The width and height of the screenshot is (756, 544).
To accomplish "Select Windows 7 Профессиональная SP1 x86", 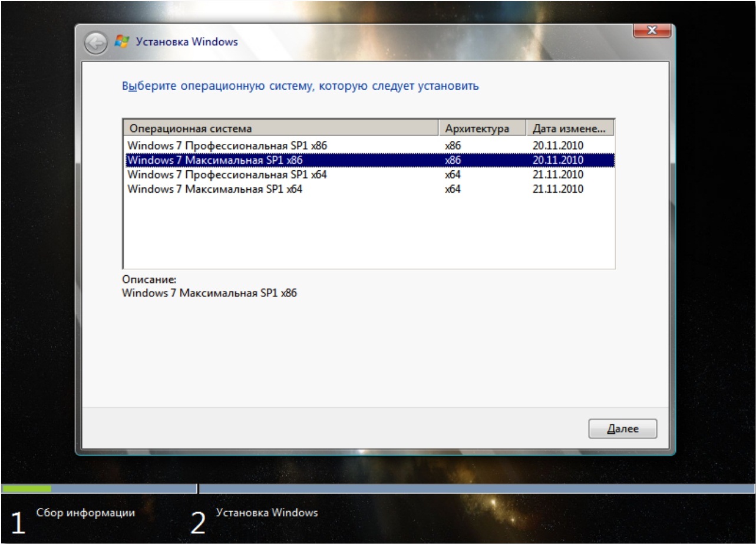I will [x=369, y=145].
